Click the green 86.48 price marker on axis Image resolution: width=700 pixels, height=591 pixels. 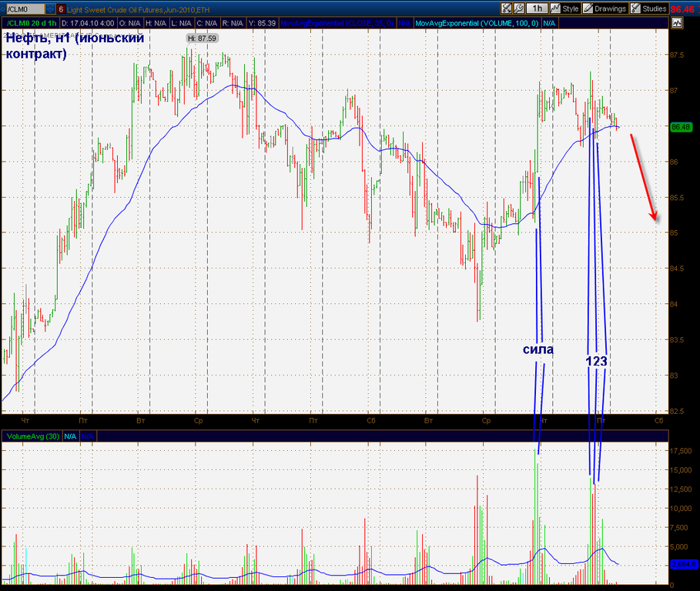tap(681, 127)
